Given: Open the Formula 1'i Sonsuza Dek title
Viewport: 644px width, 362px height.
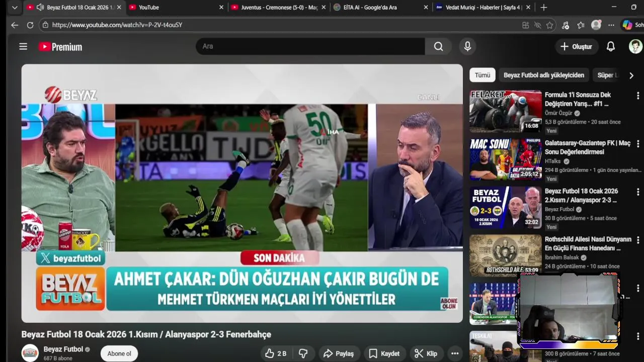Looking at the screenshot, I should (x=578, y=99).
